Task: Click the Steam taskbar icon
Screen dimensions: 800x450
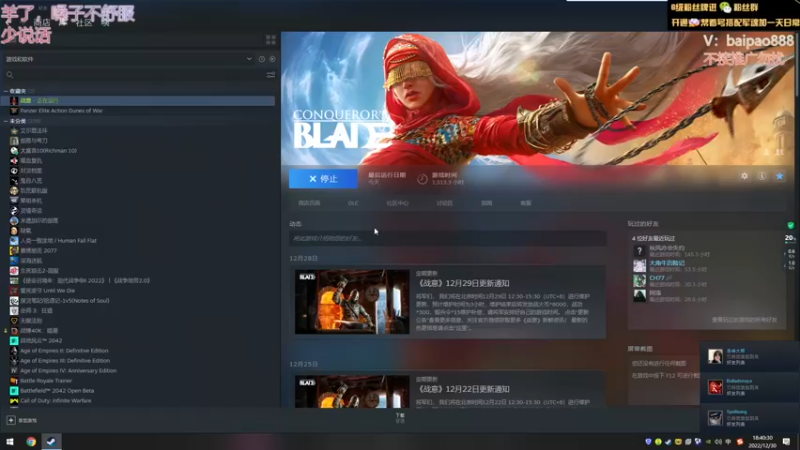Action: point(51,441)
